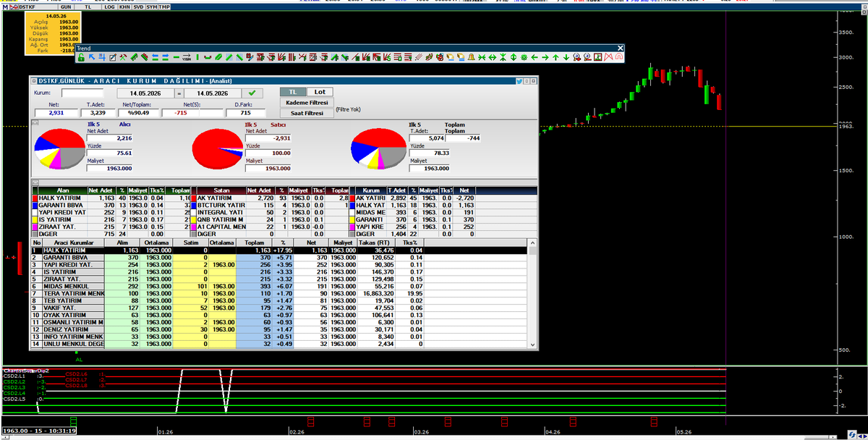Click the chart picture icon in Trend toolbar

pyautogui.click(x=598, y=57)
